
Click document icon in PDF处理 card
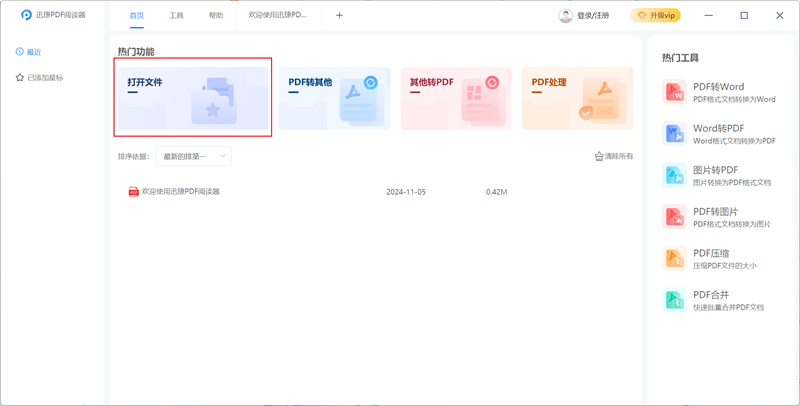[x=601, y=99]
